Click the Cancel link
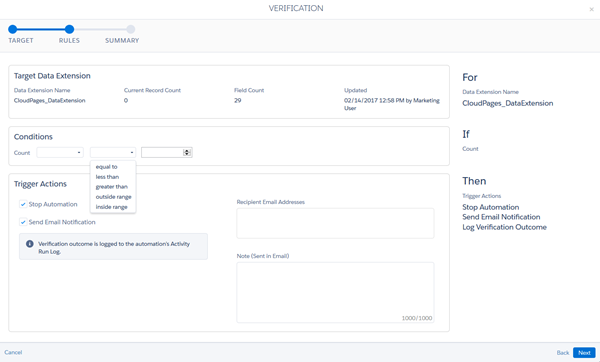This screenshot has height=362, width=600. pyautogui.click(x=13, y=352)
